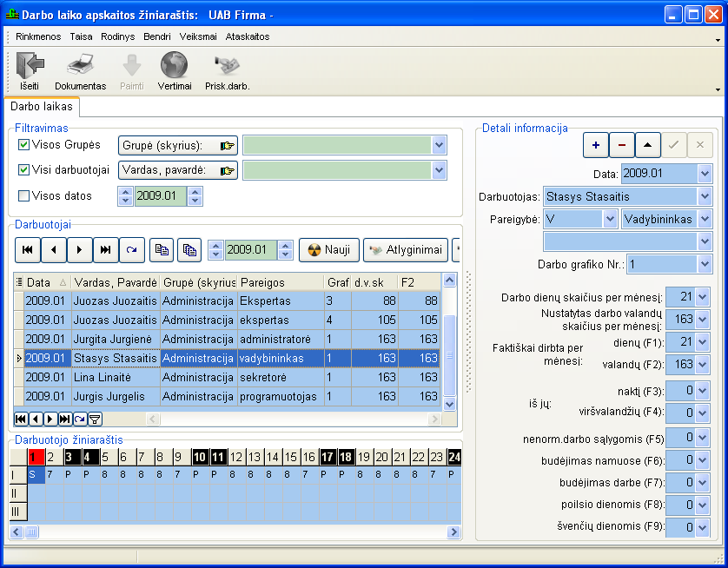Viewport: 728px width, 568px height.
Task: Go to previous record in Darbuotojai toolbar
Action: (x=54, y=250)
